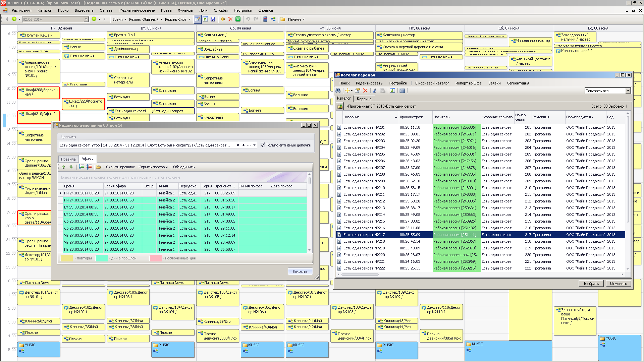Switch to the Правила tab
The height and width of the screenshot is (362, 644).
[x=68, y=159]
